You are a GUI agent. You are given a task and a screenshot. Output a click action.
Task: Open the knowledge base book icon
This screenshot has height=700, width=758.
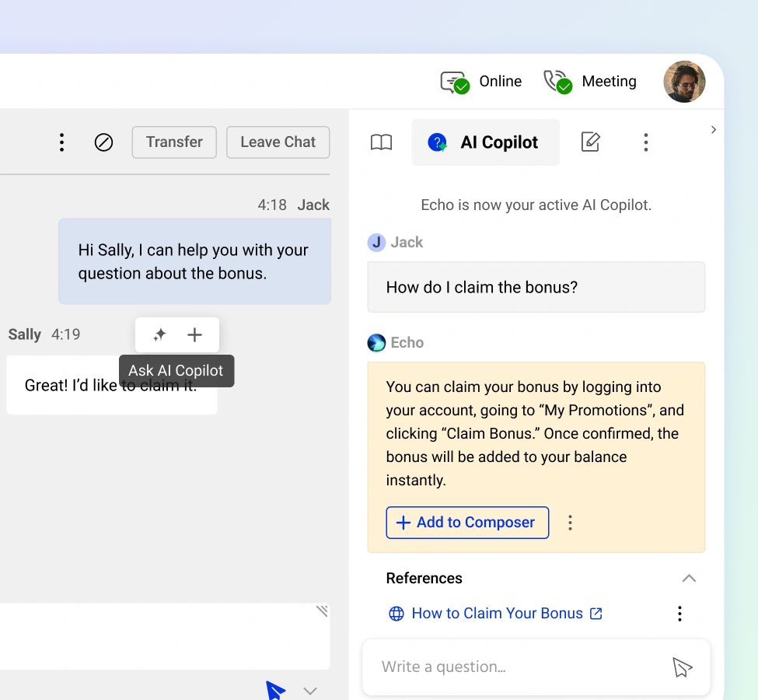click(x=381, y=142)
